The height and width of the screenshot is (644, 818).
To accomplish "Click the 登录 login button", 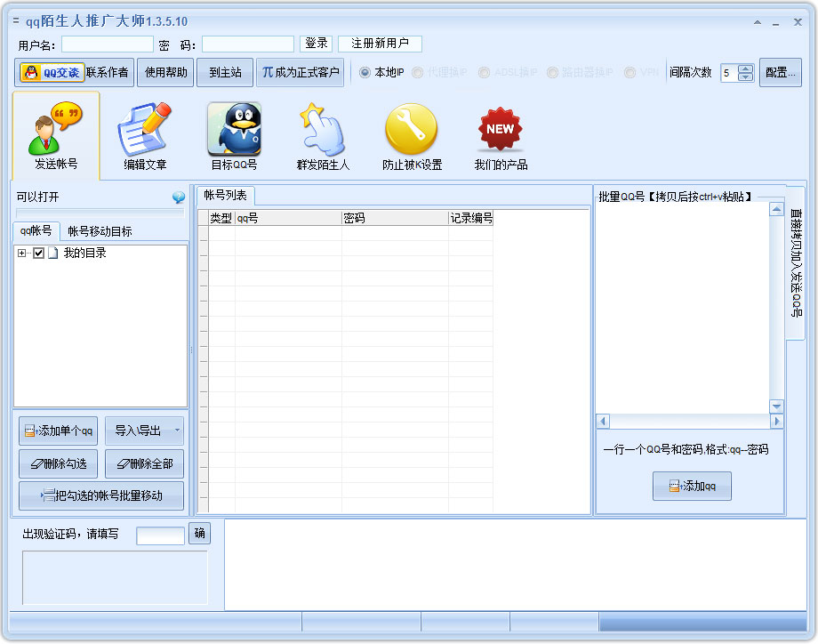I will pyautogui.click(x=317, y=44).
